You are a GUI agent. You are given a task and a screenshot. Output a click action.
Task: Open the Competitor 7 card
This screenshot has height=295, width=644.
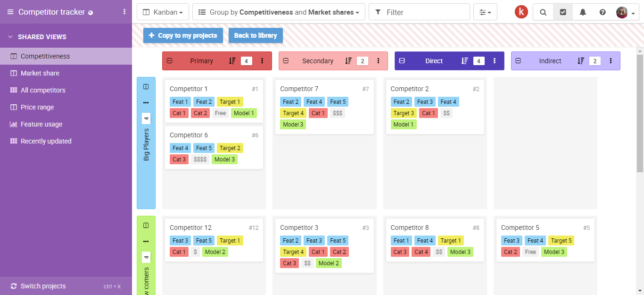pos(324,107)
